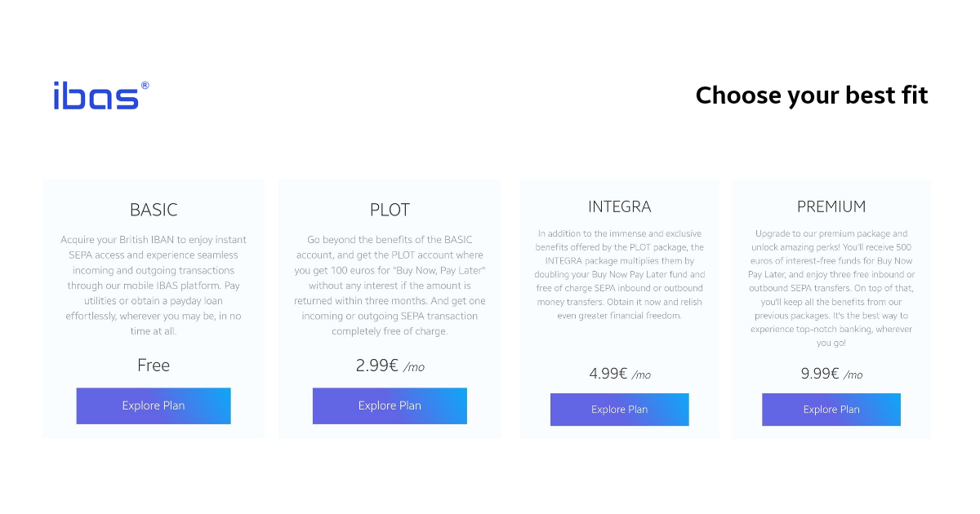Click the Explore Plan button under BASIC
This screenshot has width=980, height=514.
(153, 405)
